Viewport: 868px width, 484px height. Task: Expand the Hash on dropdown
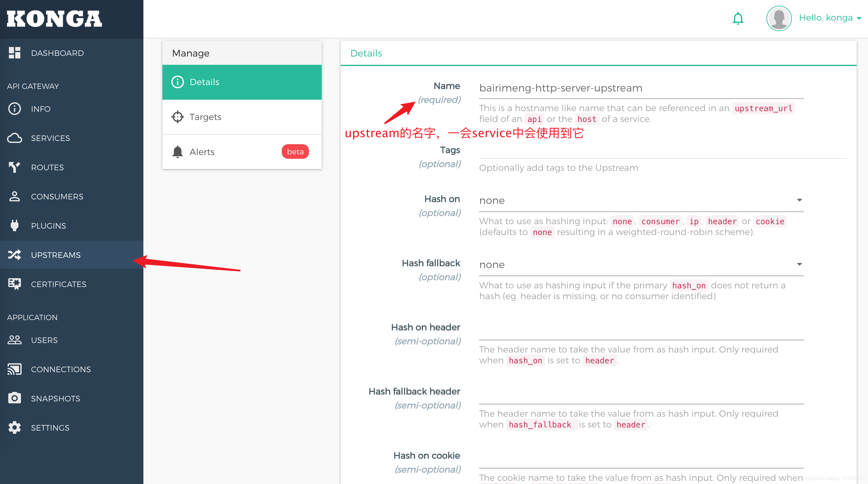(641, 200)
